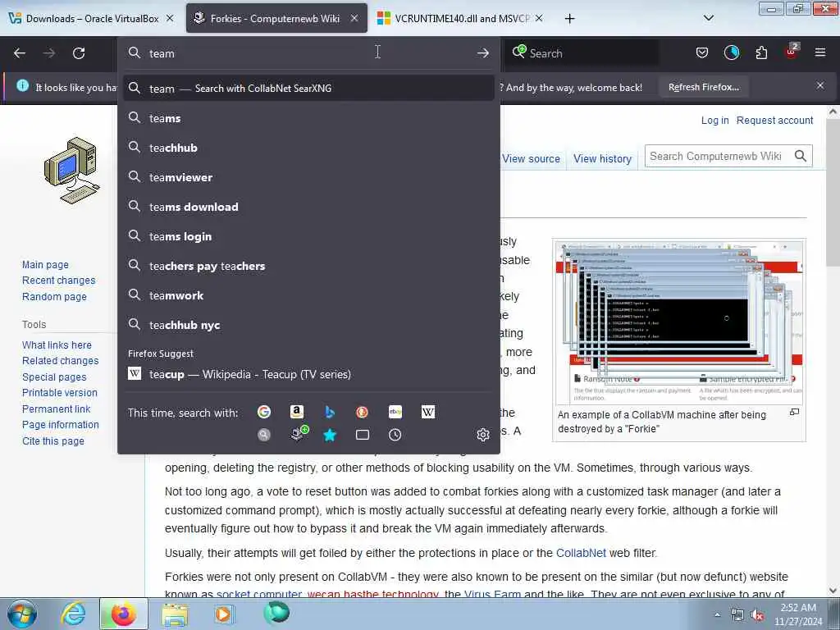The width and height of the screenshot is (840, 630).
Task: Search this time with Google icon
Action: [264, 412]
